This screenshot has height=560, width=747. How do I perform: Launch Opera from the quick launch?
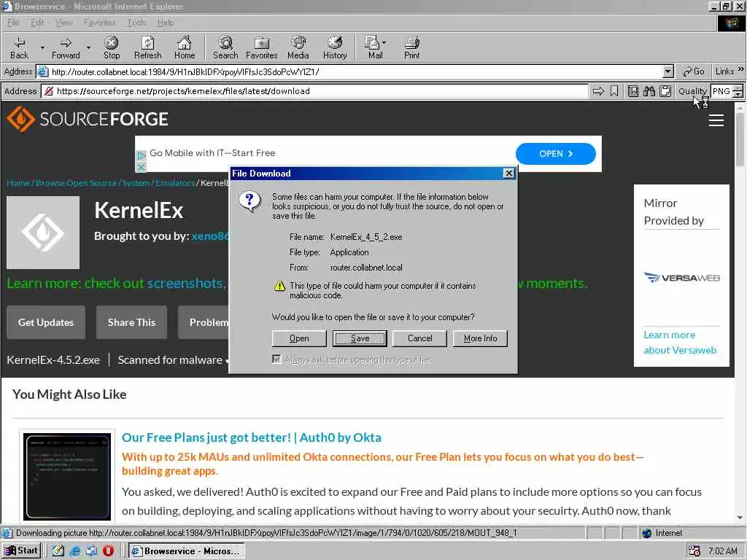[x=108, y=551]
